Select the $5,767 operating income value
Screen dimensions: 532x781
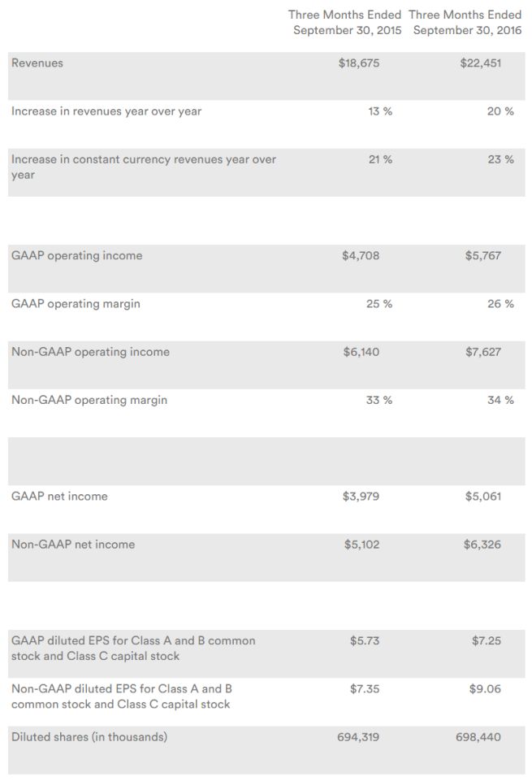pos(482,255)
